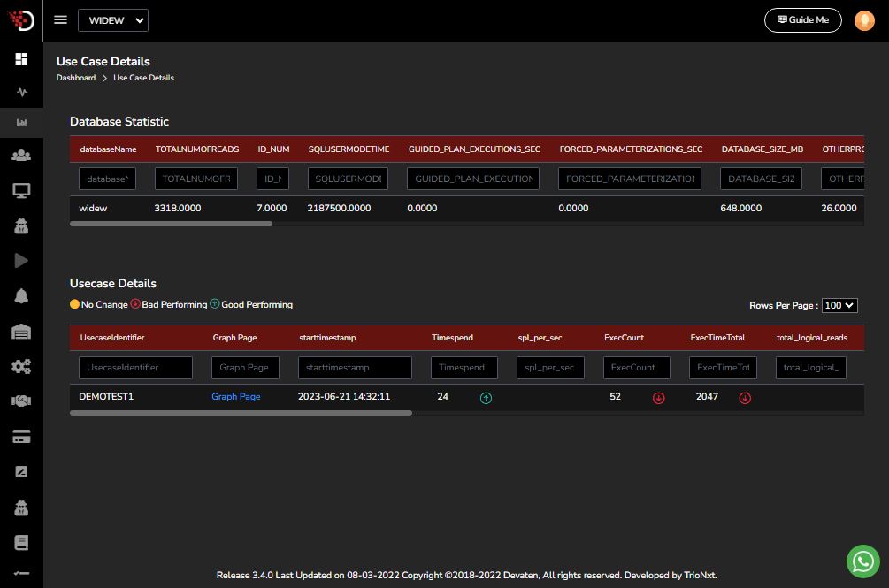Sort by TOTALNUMOFREADS column header
889x588 pixels.
click(197, 149)
